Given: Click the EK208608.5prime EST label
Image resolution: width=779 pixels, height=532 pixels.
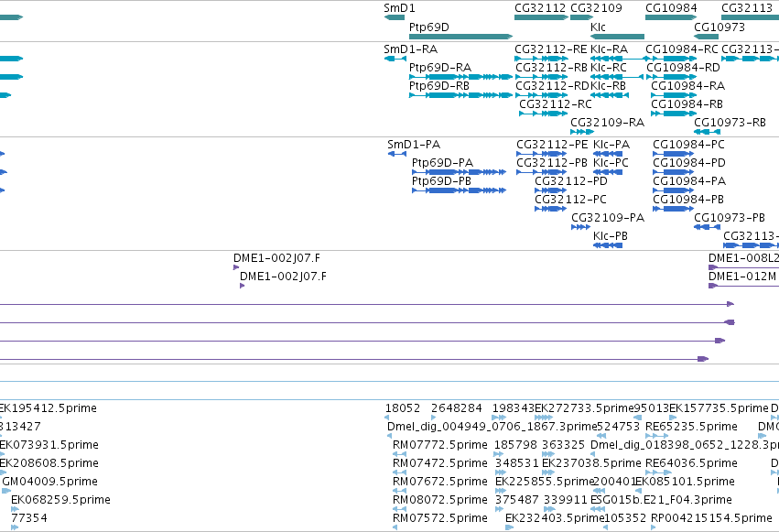Looking at the screenshot, I should [49, 463].
